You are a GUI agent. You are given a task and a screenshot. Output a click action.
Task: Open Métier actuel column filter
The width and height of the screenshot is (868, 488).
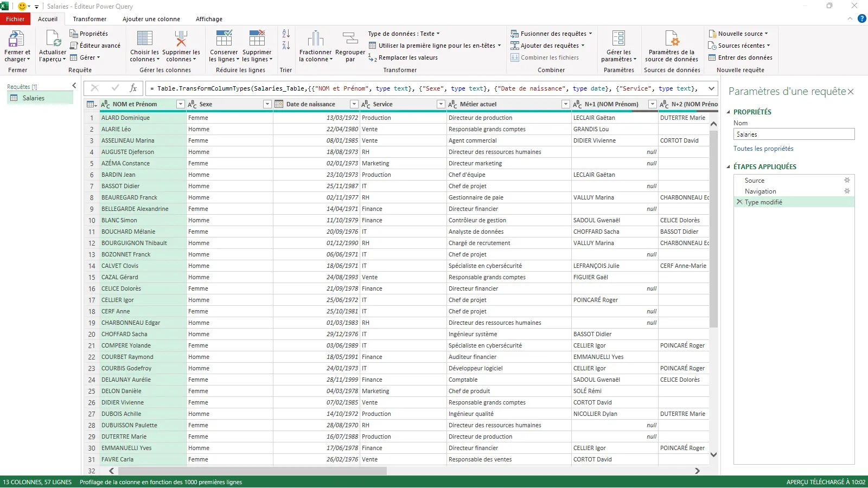click(566, 104)
